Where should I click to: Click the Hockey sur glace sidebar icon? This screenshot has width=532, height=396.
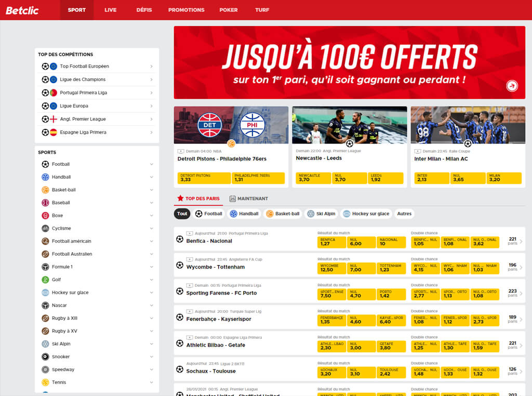point(45,293)
